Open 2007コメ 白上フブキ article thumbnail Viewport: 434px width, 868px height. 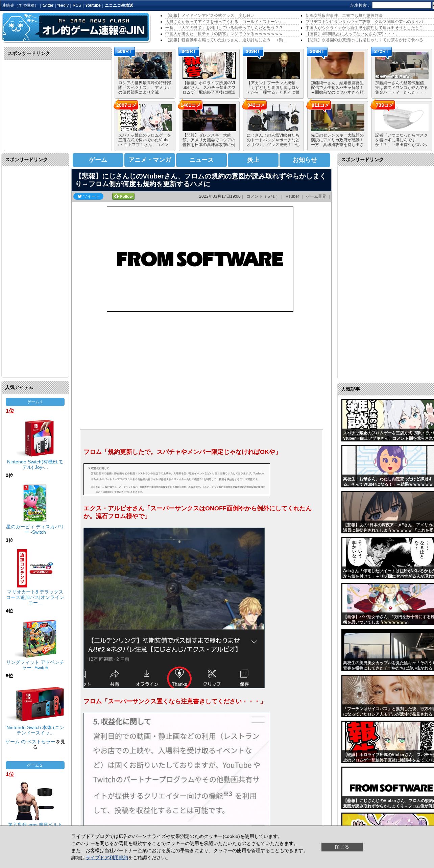[x=145, y=118]
